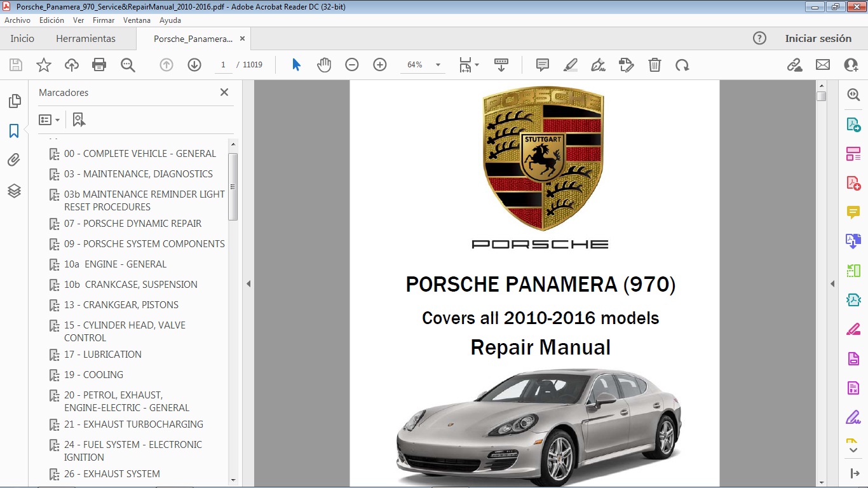Add a sticky note comment
The width and height of the screenshot is (868, 488).
[543, 65]
